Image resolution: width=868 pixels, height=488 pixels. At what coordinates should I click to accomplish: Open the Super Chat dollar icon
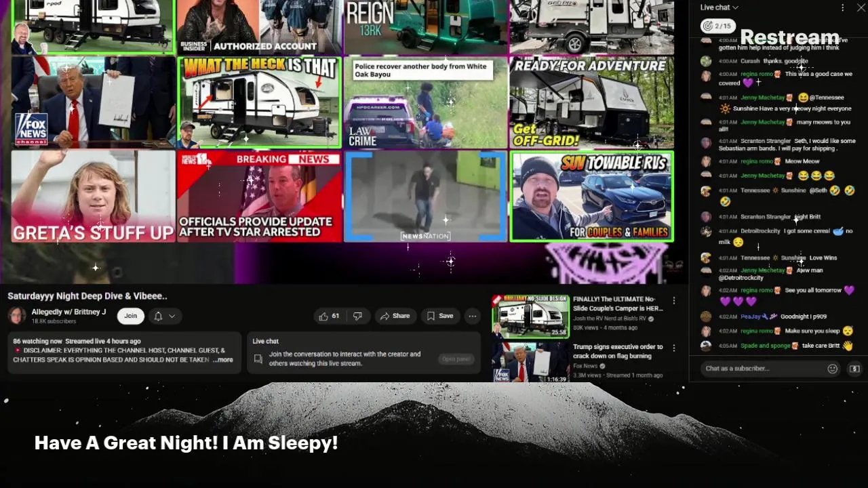[854, 369]
